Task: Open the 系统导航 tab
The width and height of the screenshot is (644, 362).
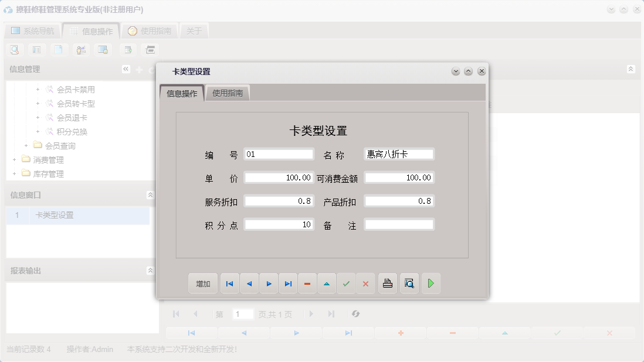Action: coord(35,30)
